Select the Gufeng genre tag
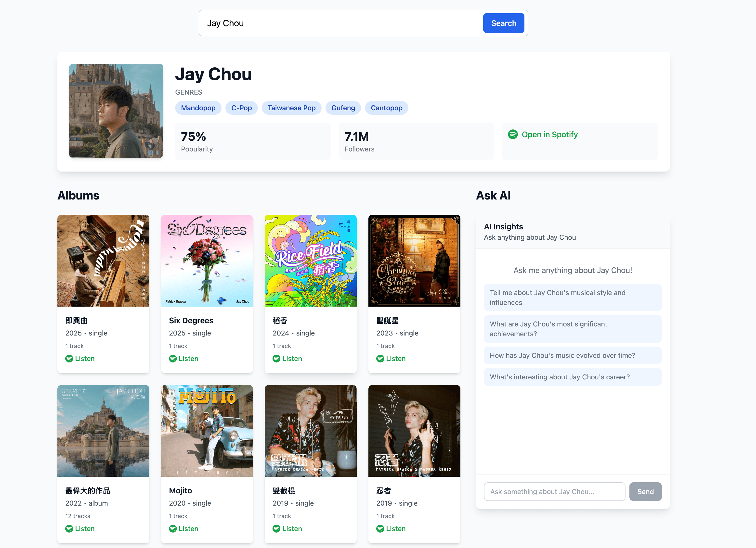756x548 pixels. pos(343,108)
